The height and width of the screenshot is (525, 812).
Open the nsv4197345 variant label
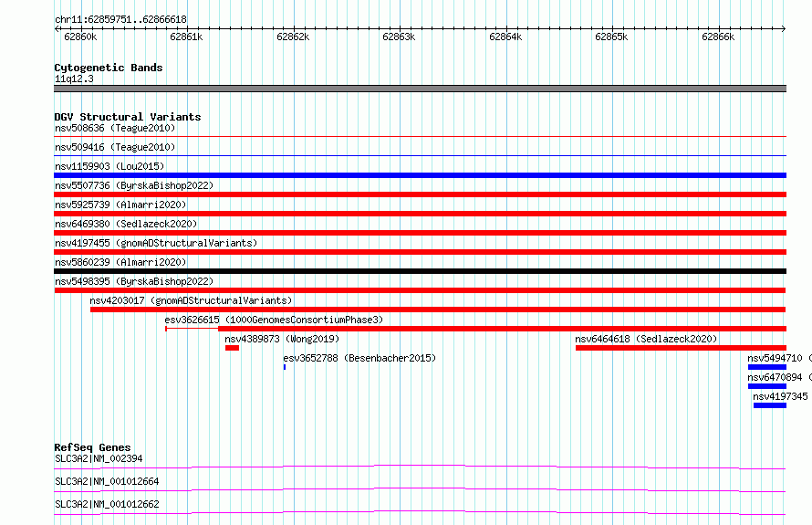click(780, 396)
